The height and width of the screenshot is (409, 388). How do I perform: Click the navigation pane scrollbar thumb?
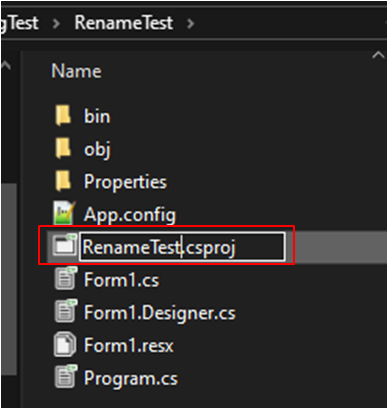pyautogui.click(x=9, y=279)
